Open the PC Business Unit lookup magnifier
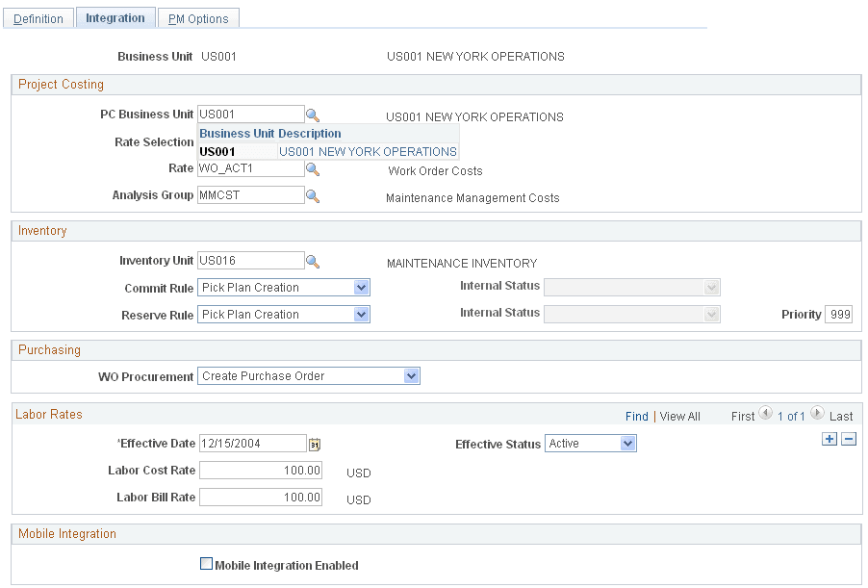 [x=312, y=114]
